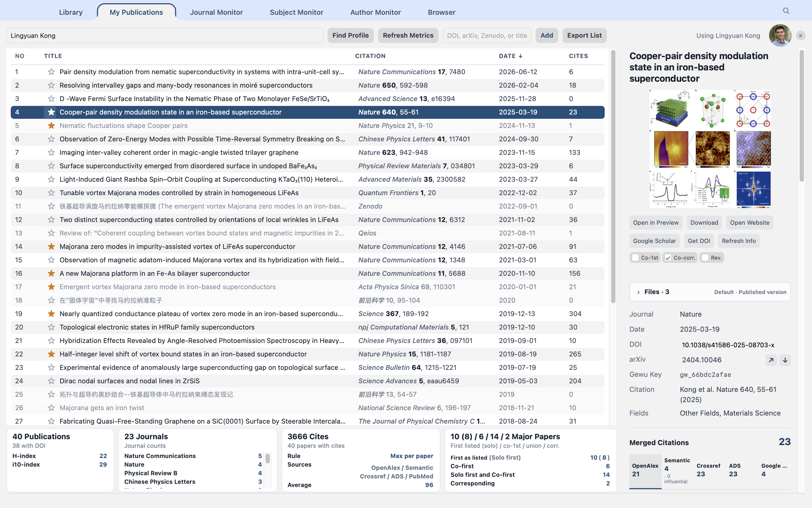Image resolution: width=812 pixels, height=508 pixels.
Task: Switch to the Author Monitor tab
Action: coord(375,12)
